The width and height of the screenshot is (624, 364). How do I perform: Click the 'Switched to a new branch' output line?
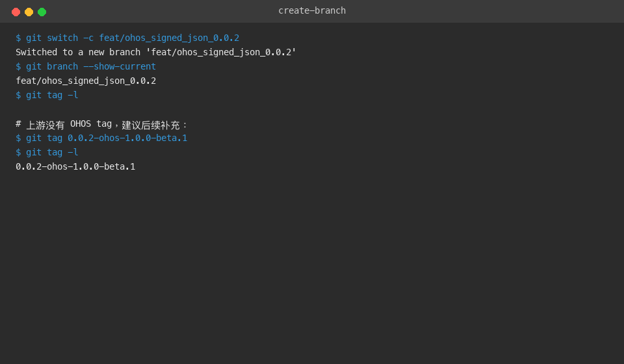tap(156, 52)
